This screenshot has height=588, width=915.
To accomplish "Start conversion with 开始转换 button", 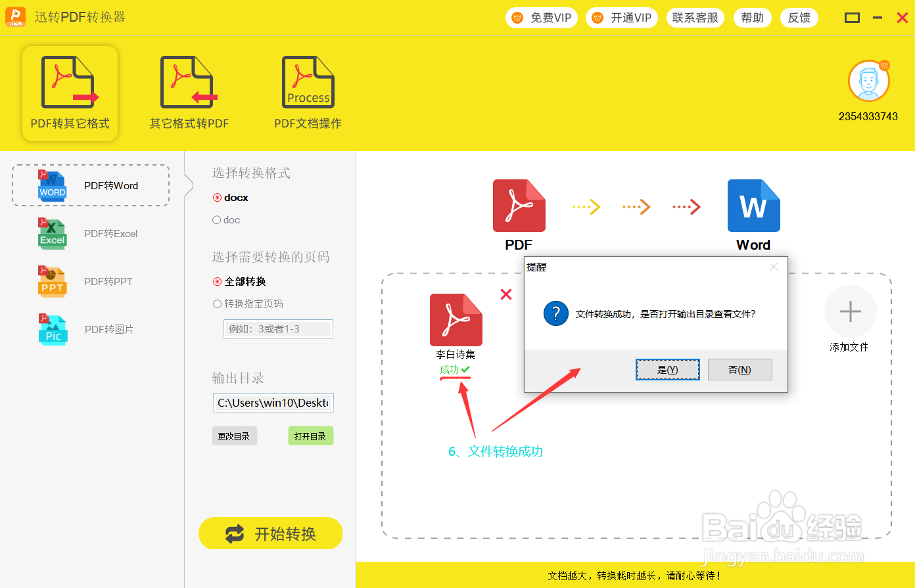I will pyautogui.click(x=271, y=533).
